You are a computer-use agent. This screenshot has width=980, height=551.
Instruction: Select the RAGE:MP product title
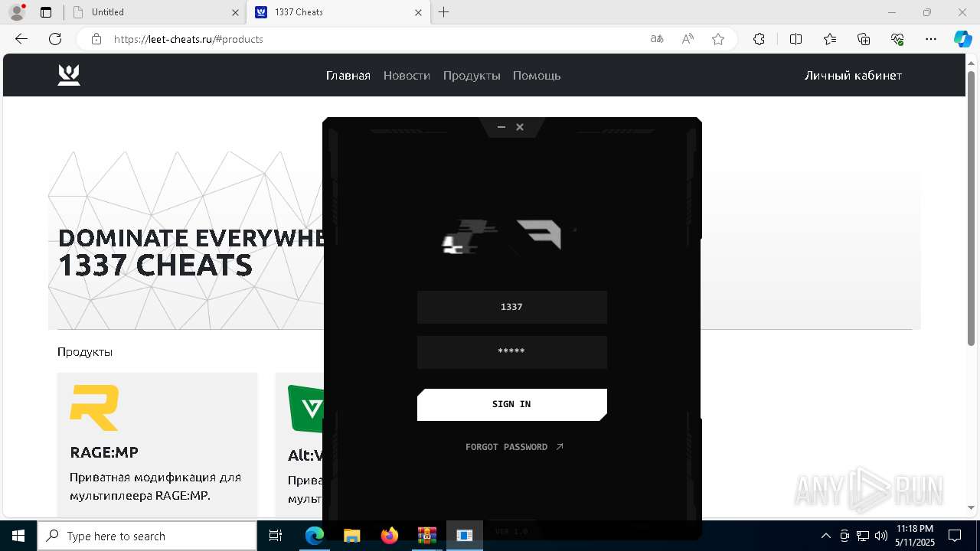tap(104, 452)
